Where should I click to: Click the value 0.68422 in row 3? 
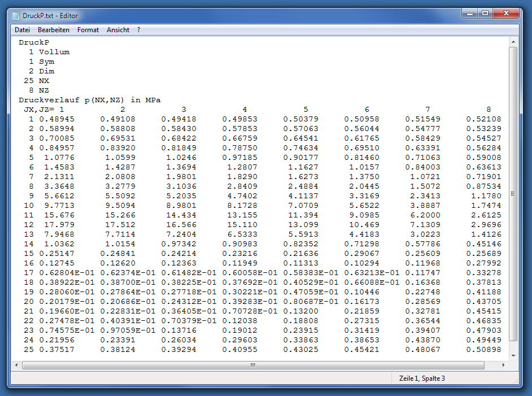[x=179, y=138]
